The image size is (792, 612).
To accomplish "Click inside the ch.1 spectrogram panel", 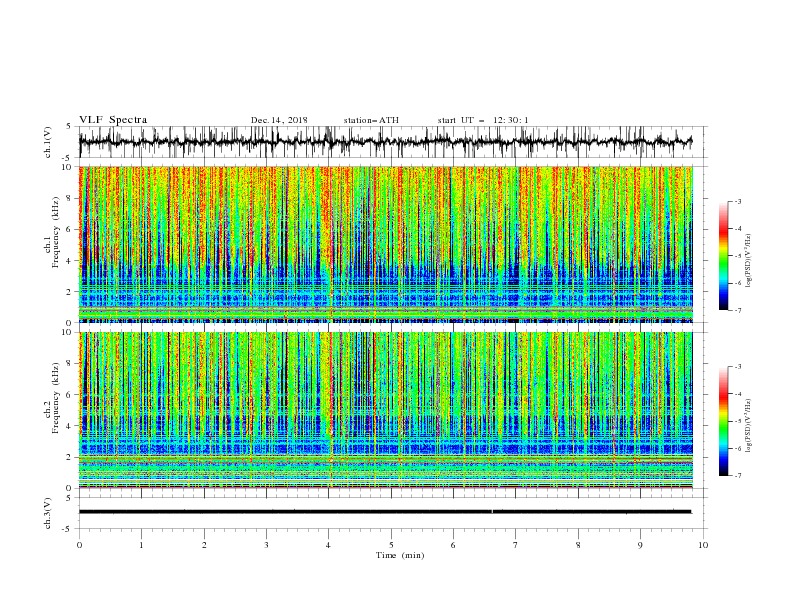I will pyautogui.click(x=386, y=244).
